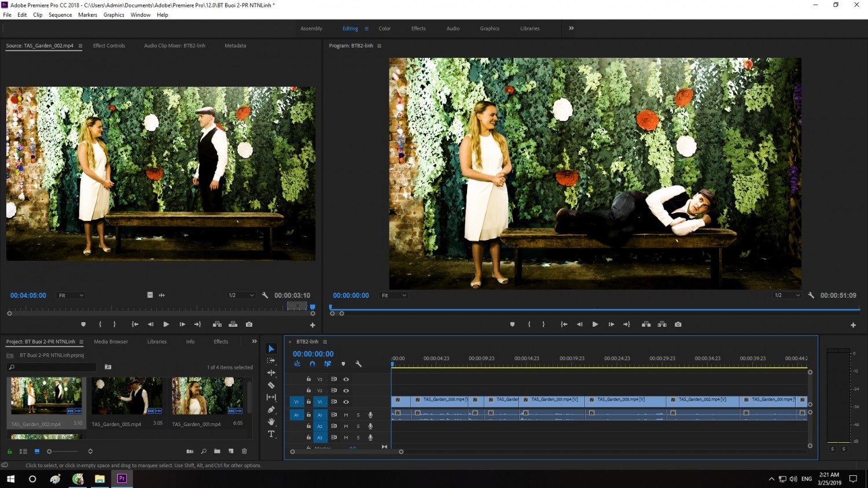Toggle V3 track visibility eye
Image resolution: width=868 pixels, height=488 pixels.
pos(346,379)
